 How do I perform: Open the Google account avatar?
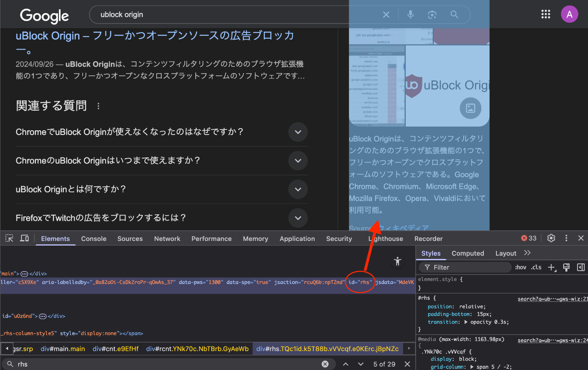click(570, 14)
